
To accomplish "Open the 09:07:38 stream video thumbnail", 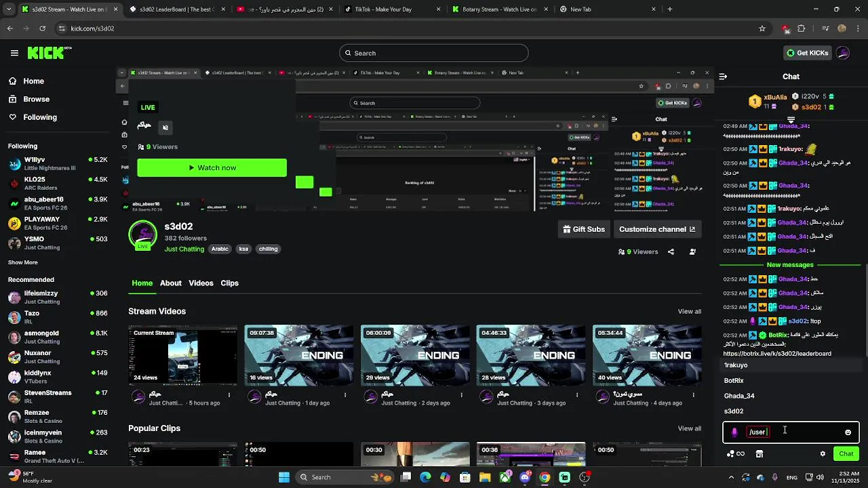I will pos(299,355).
